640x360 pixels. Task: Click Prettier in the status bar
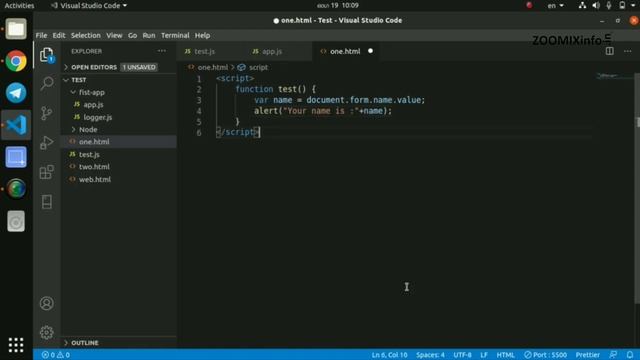point(588,355)
